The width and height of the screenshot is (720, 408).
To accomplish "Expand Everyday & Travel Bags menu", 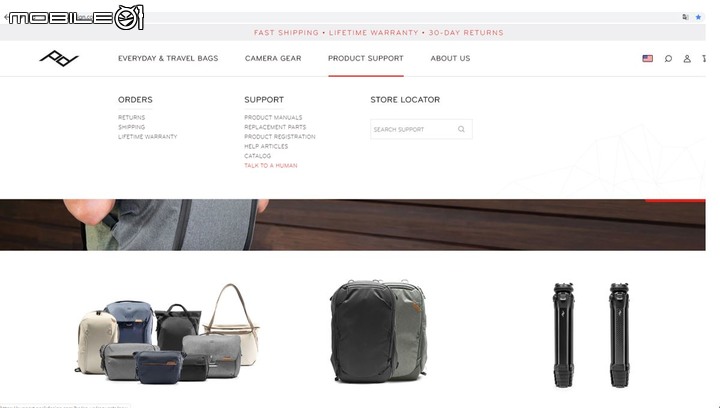I will click(x=168, y=58).
